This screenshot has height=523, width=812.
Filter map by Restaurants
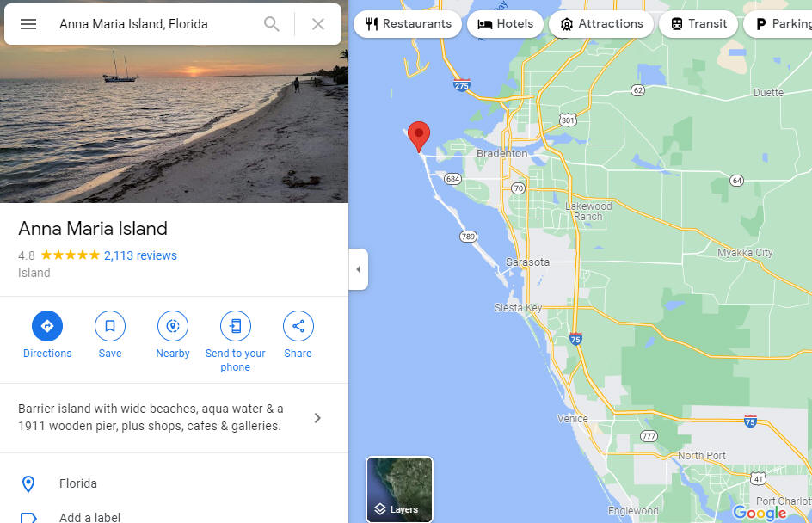(x=408, y=24)
